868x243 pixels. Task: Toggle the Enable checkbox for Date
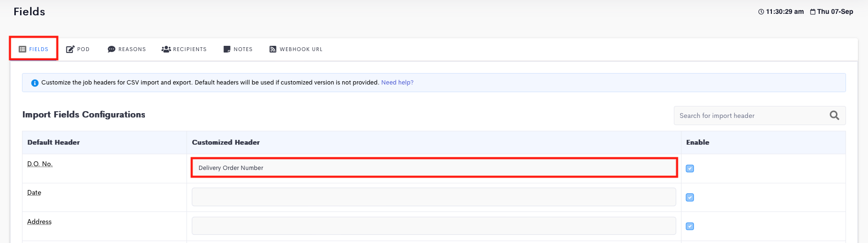tap(690, 198)
